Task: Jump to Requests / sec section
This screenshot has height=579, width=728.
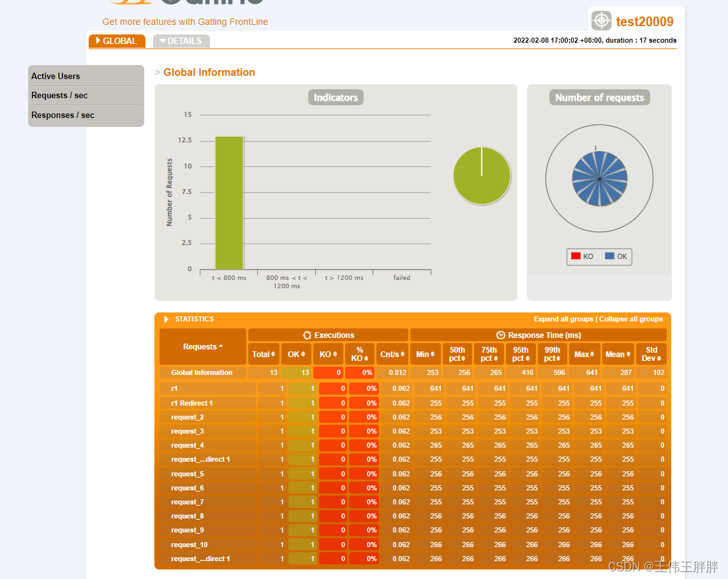Action: [x=59, y=95]
